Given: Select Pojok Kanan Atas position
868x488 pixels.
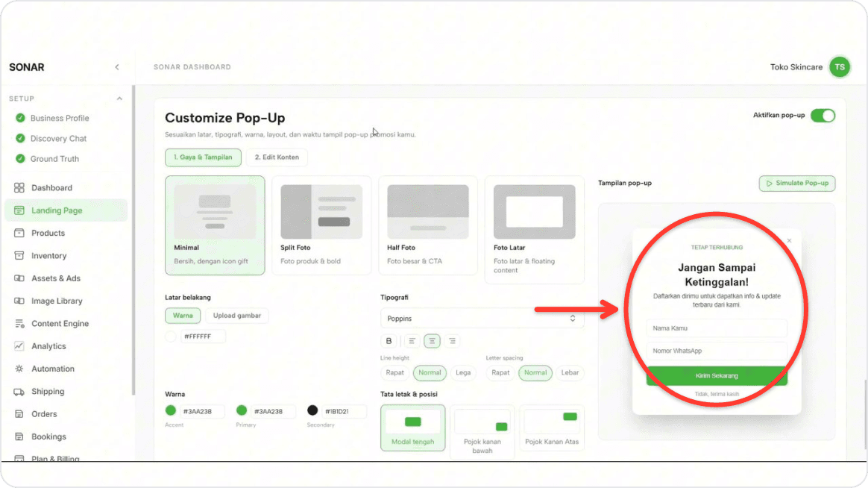Looking at the screenshot, I should coord(552,428).
